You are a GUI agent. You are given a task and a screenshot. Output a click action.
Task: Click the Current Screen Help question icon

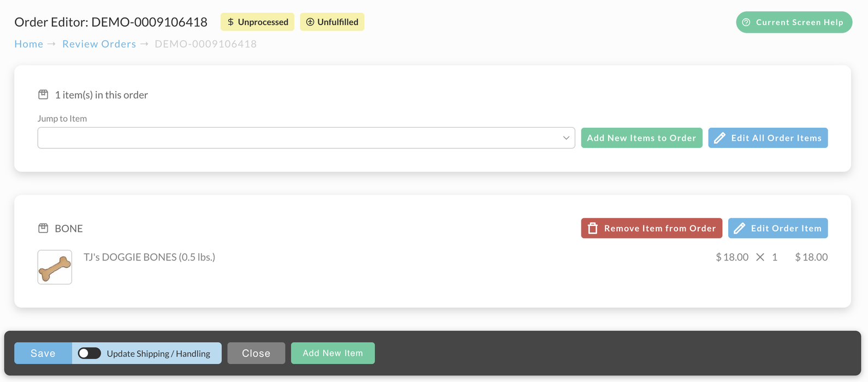tap(746, 22)
